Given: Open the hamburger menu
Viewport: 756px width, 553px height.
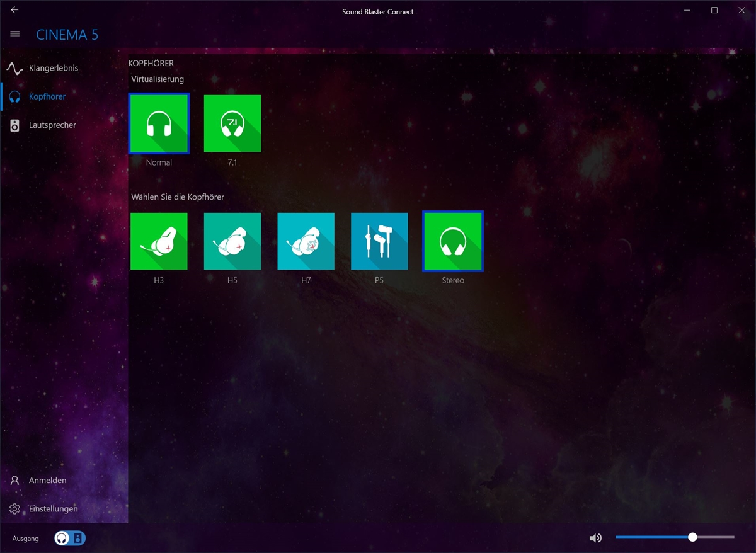Looking at the screenshot, I should [15, 34].
